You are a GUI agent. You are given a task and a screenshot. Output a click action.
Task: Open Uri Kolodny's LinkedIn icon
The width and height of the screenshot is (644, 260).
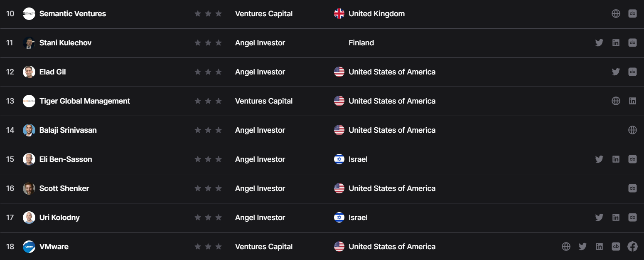[x=616, y=218]
